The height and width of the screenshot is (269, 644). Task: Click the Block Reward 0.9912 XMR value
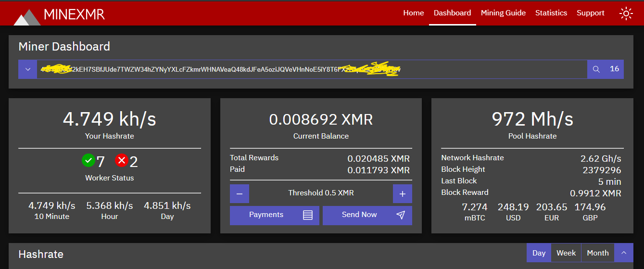click(595, 193)
